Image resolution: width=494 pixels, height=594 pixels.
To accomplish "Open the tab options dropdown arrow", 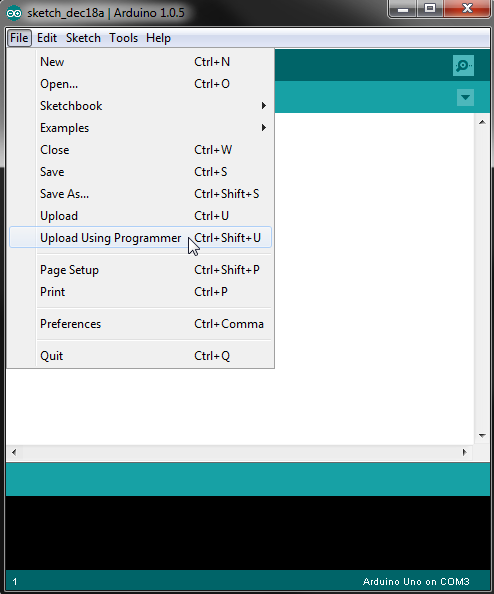I will (465, 97).
